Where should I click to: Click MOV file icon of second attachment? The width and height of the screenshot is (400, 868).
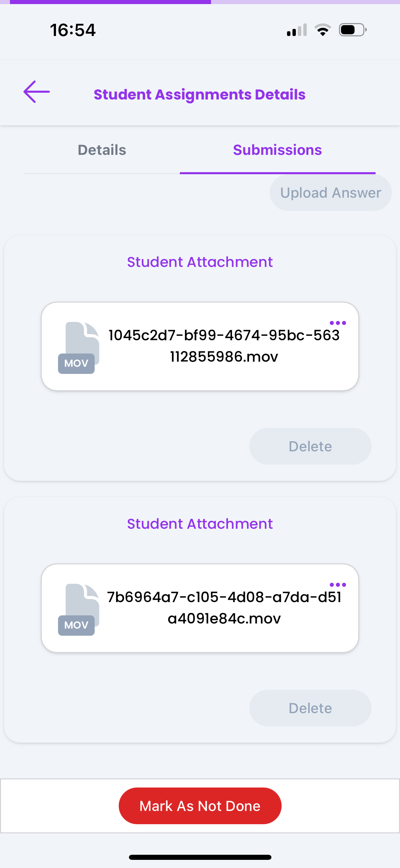[79, 609]
